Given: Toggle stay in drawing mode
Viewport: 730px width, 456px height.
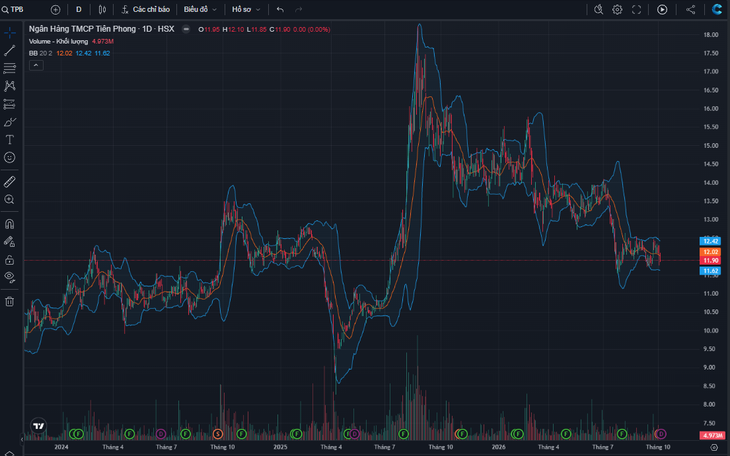Looking at the screenshot, I should [9, 242].
